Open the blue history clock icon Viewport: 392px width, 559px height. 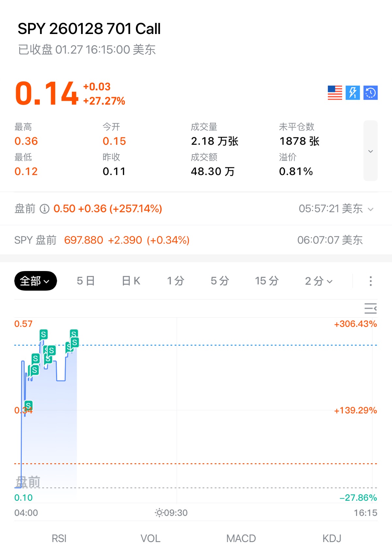point(370,93)
